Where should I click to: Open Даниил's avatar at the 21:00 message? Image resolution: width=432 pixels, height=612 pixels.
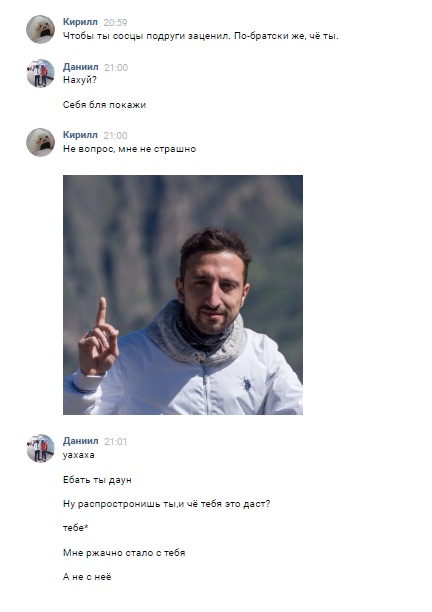point(40,73)
